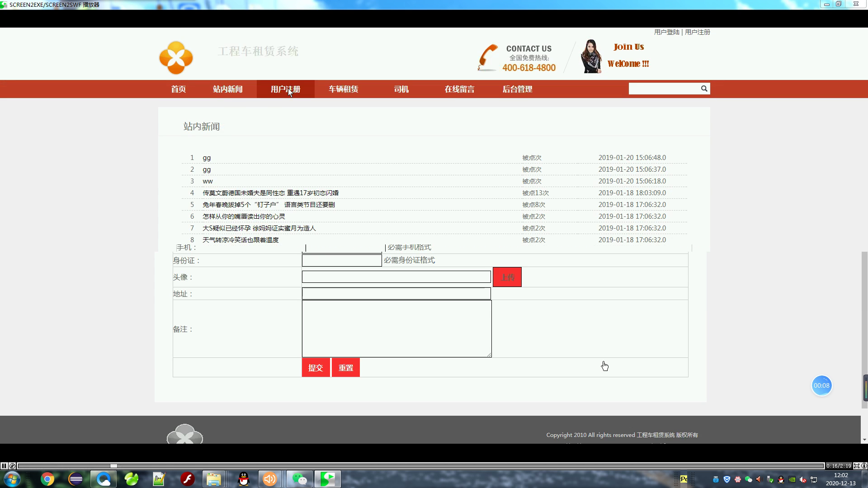Open news item 怎样从你的嘴唇读出你的心灵

244,216
